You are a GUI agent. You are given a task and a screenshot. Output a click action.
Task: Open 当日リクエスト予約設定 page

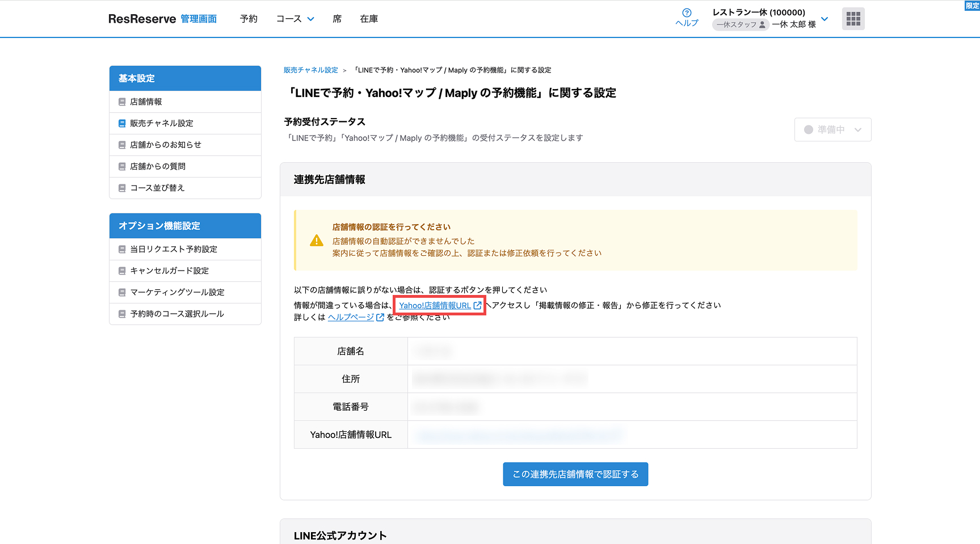point(185,249)
